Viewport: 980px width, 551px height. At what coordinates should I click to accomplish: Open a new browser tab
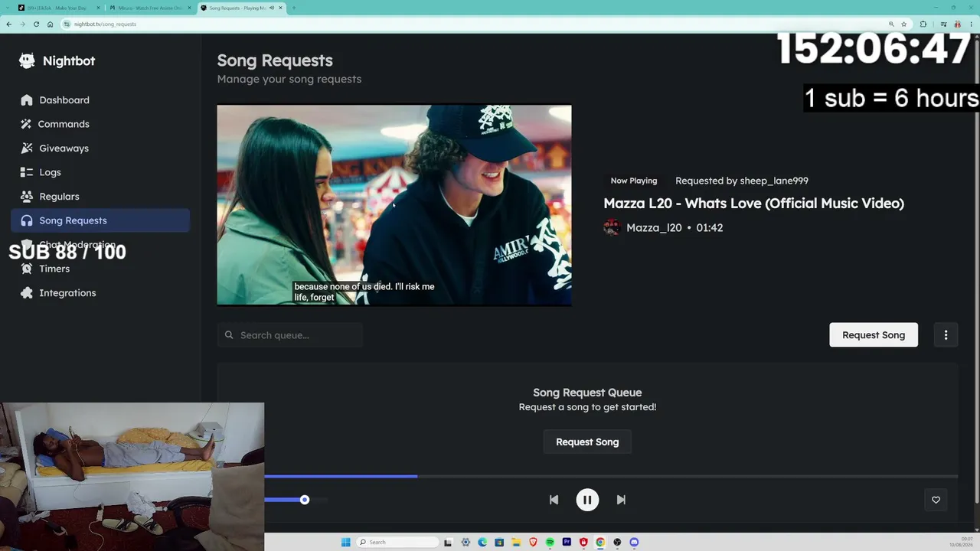[294, 8]
